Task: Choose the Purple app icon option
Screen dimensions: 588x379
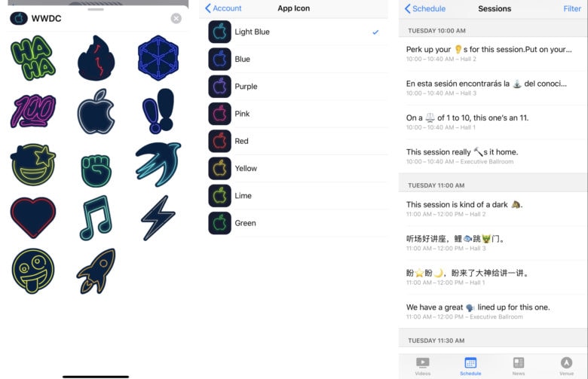Action: [x=294, y=87]
